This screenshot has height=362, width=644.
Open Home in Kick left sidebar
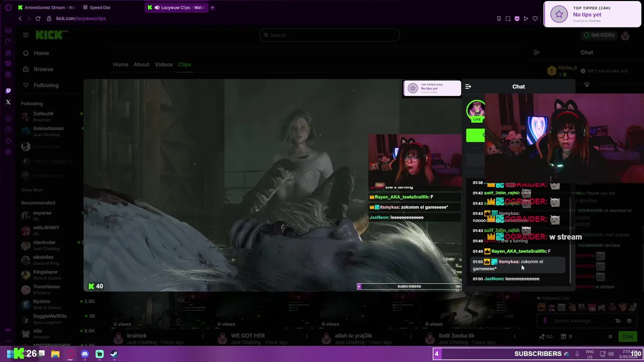tap(41, 53)
